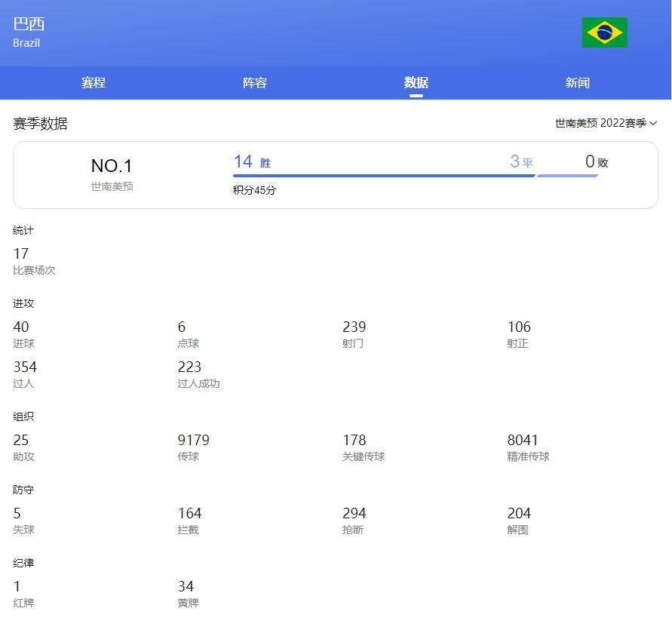Click the NO.1 ranking text
This screenshot has height=633, width=672.
(x=112, y=166)
